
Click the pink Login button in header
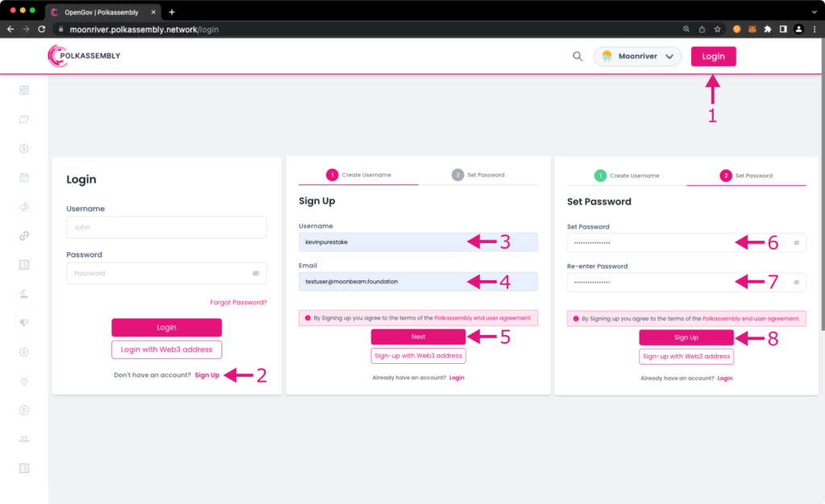tap(714, 56)
